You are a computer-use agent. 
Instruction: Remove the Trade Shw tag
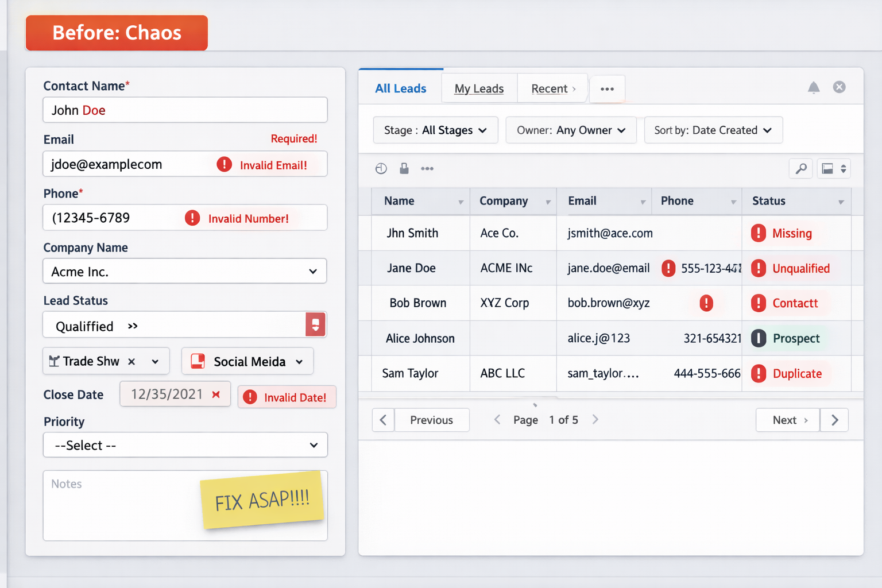131,361
